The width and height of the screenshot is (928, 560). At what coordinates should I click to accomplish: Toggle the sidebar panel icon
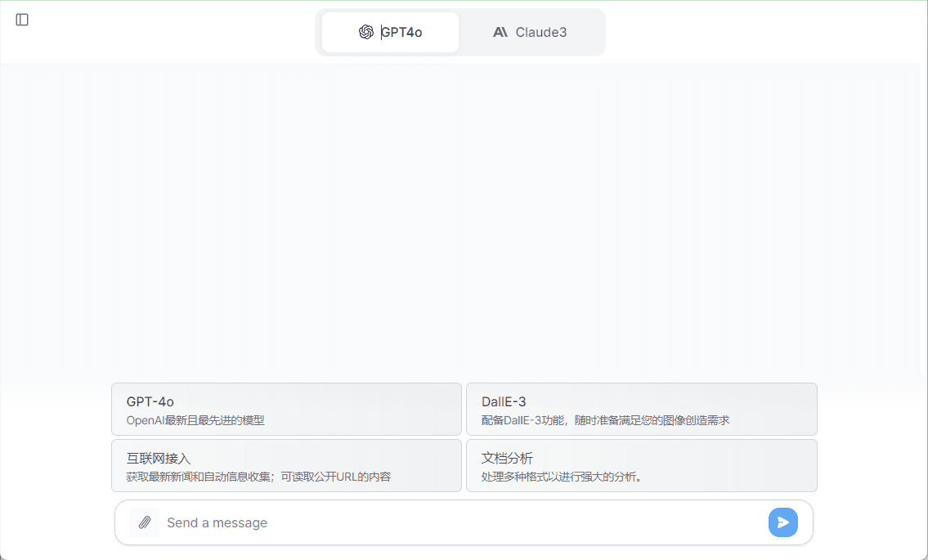tap(22, 20)
